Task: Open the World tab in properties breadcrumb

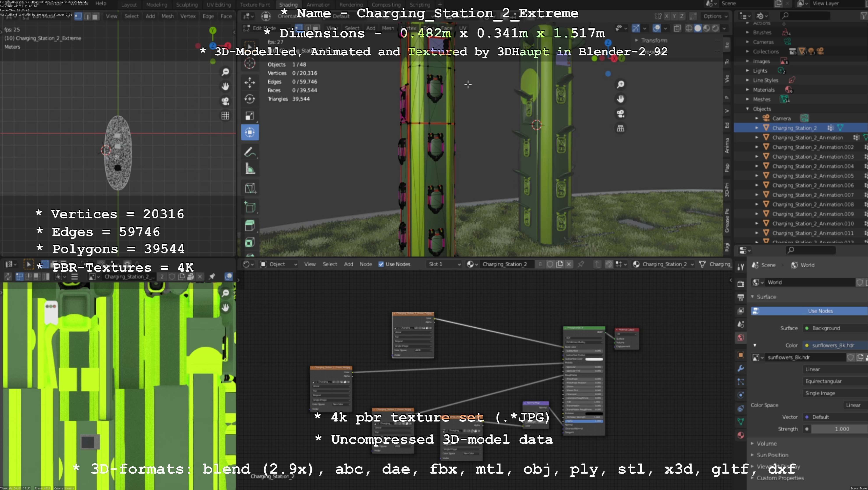Action: [x=802, y=265]
